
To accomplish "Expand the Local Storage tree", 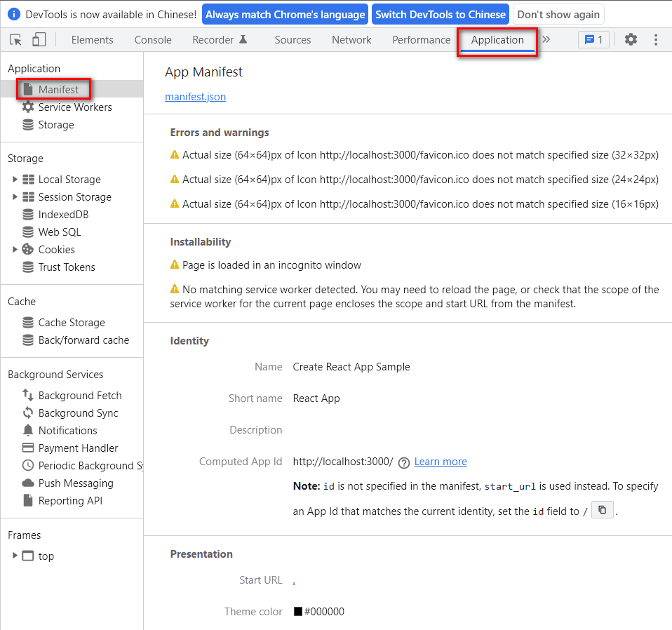I will [14, 179].
